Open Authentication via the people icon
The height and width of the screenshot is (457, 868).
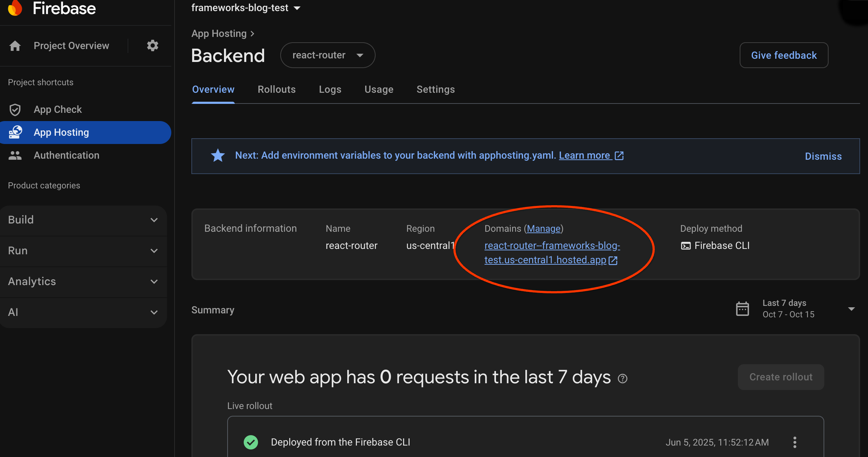[15, 155]
